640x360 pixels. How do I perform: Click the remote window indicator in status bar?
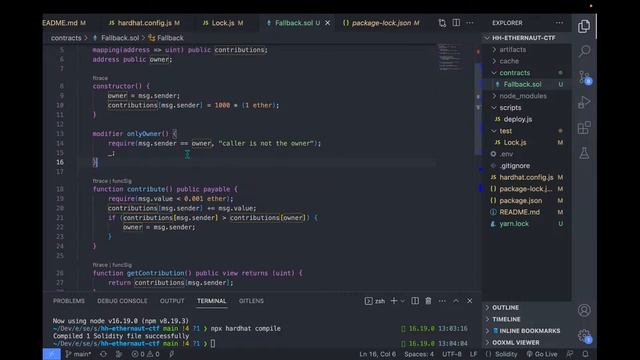(51, 354)
